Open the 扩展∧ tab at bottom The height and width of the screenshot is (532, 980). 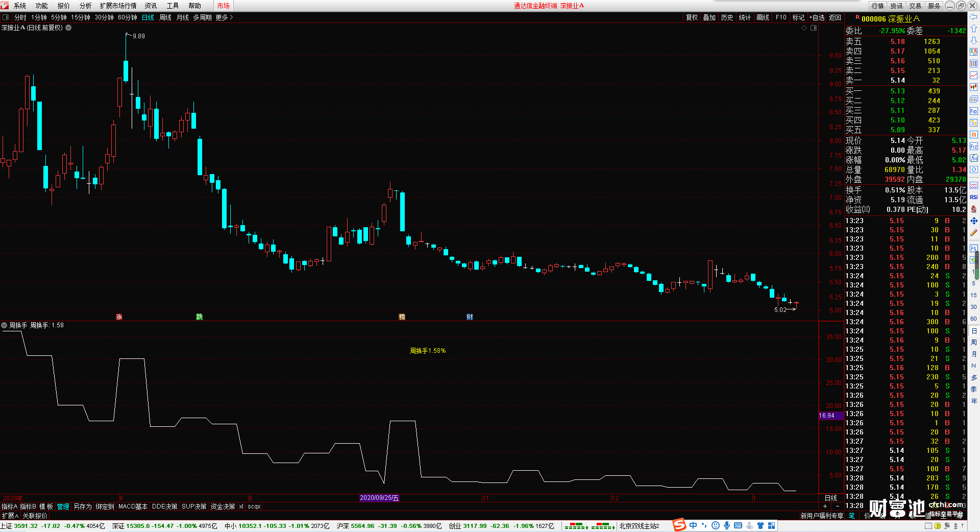(x=10, y=516)
